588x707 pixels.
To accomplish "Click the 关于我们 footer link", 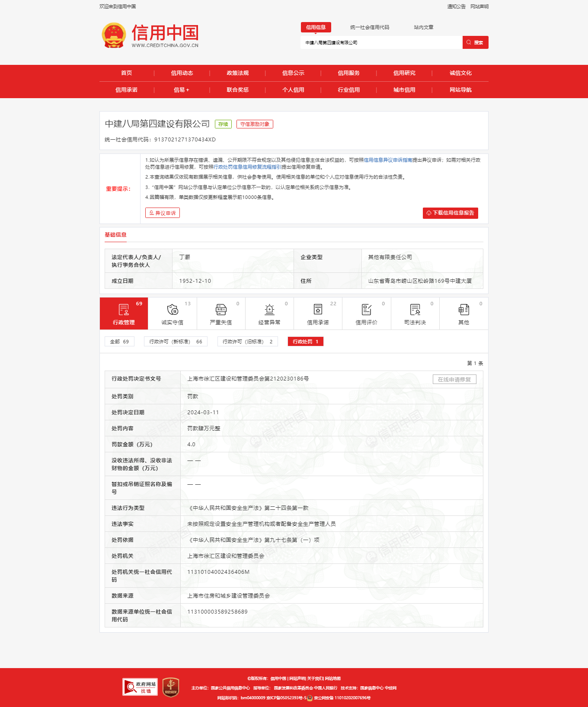I will click(315, 678).
